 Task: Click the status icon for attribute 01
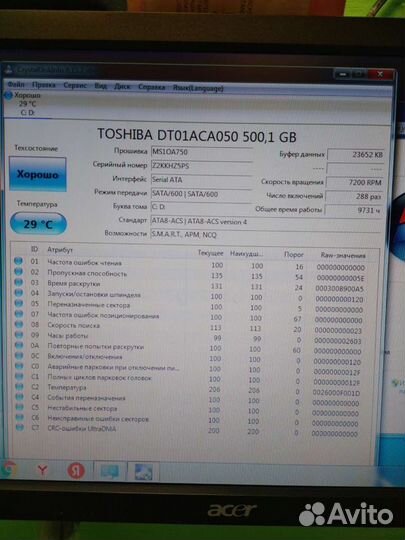(x=18, y=261)
